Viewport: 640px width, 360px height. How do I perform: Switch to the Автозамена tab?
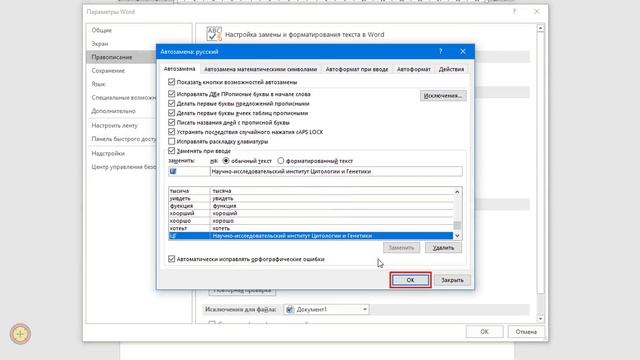coord(180,69)
